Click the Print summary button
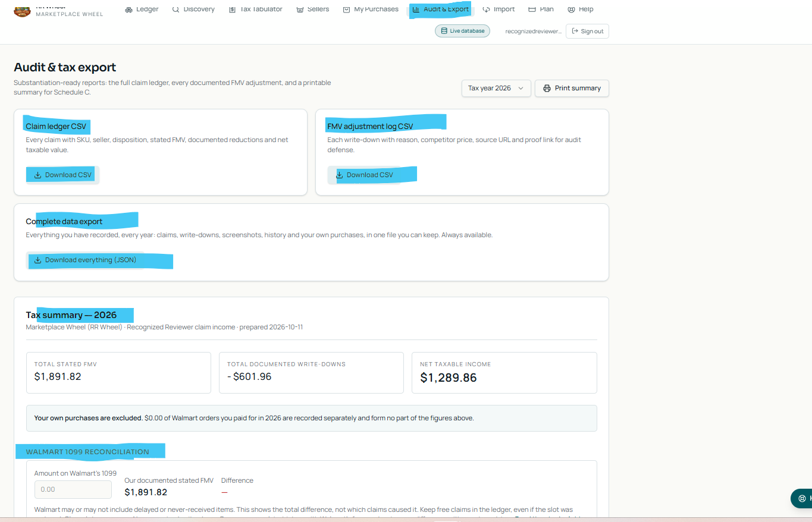The image size is (812, 522). point(572,88)
